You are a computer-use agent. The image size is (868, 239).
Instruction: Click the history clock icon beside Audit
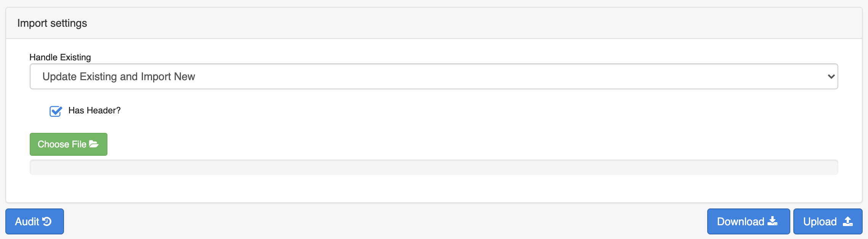[47, 221]
